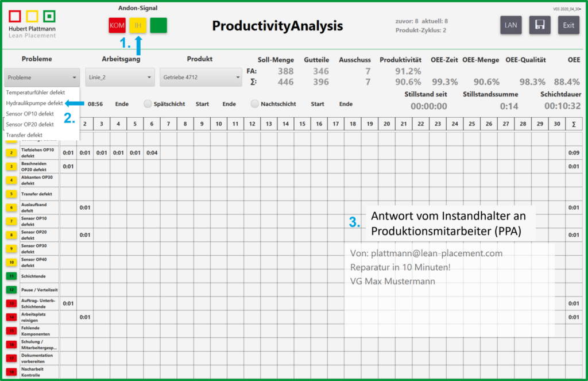Choose Hydraulikpumpe defekt from the list
The width and height of the screenshot is (588, 381).
[x=34, y=103]
